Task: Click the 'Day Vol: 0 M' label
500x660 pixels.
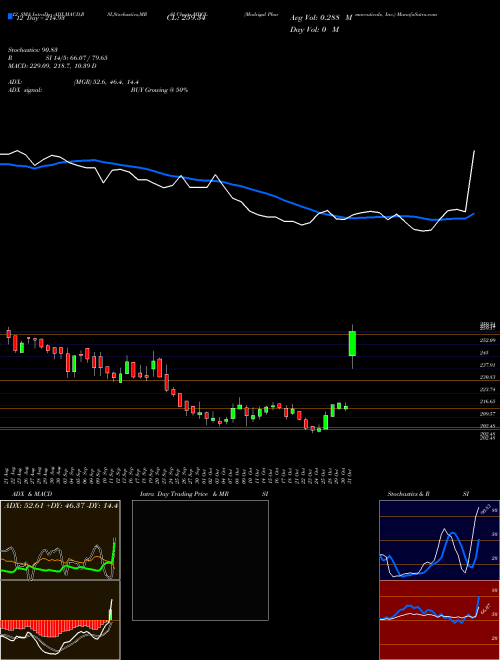Action: (314, 30)
